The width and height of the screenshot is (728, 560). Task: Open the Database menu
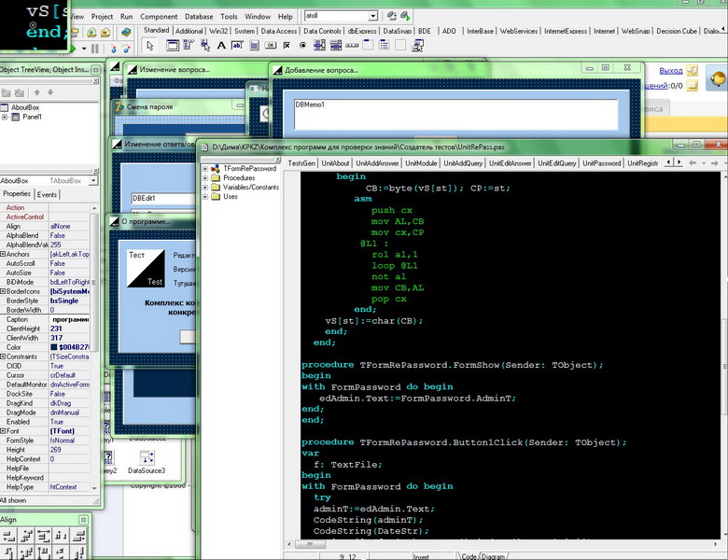click(199, 16)
